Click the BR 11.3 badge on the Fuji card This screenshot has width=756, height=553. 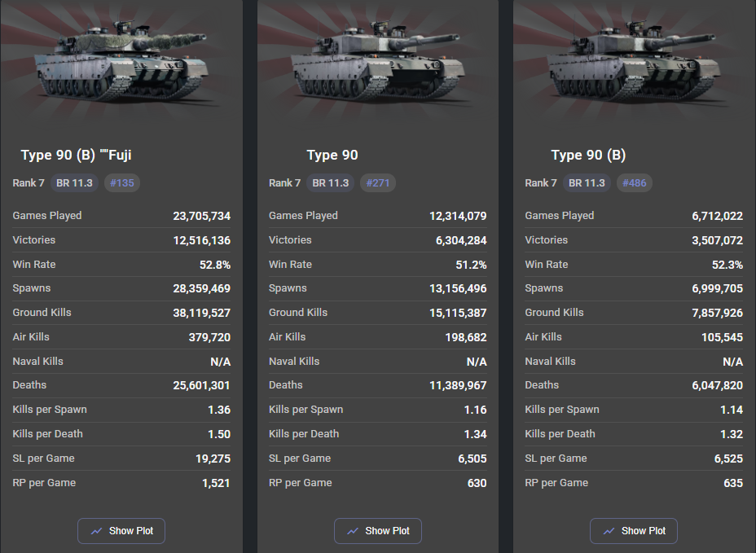tap(74, 183)
